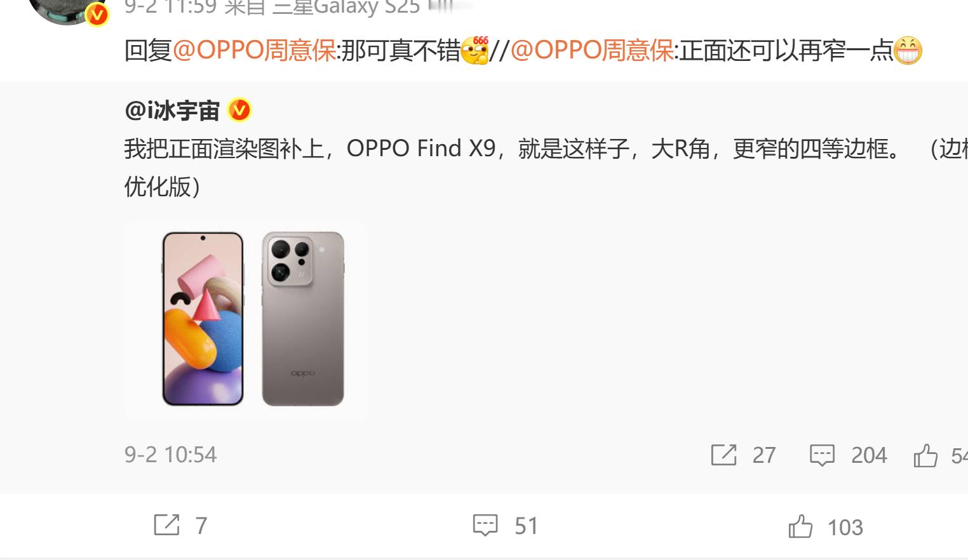The height and width of the screenshot is (560, 968).
Task: Click the verified badge on the poster's avatar
Action: (97, 13)
